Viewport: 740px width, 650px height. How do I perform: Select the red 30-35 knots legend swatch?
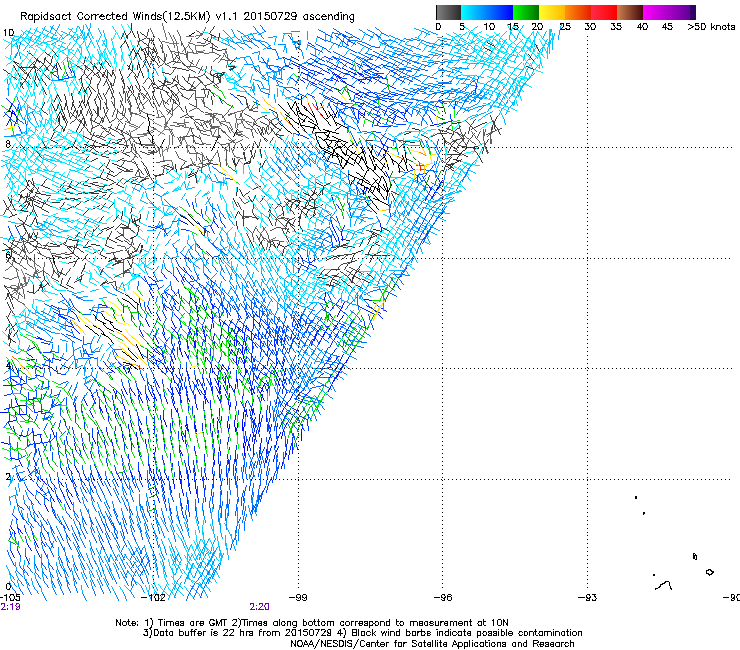pyautogui.click(x=604, y=12)
